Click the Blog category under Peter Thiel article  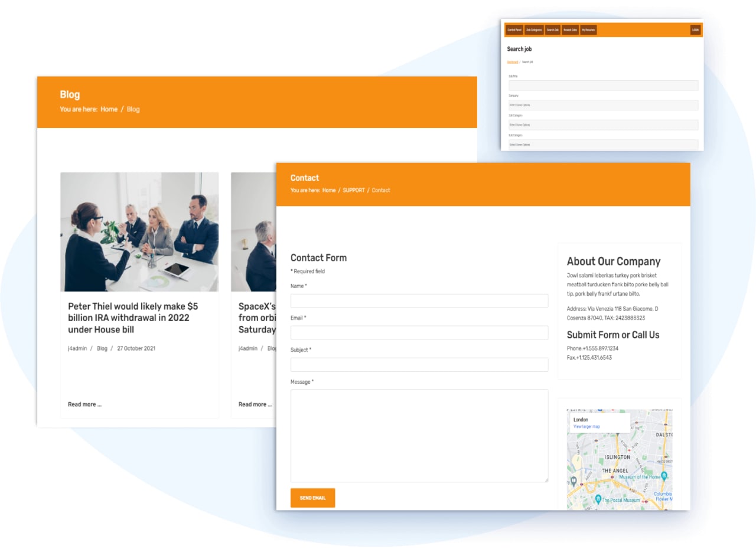point(102,348)
